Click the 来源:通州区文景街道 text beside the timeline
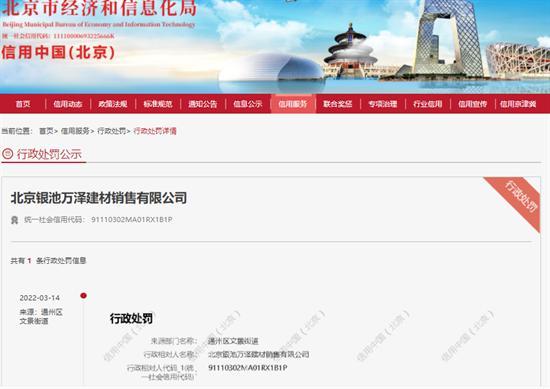Image resolution: width=550 pixels, height=389 pixels. [x=41, y=316]
